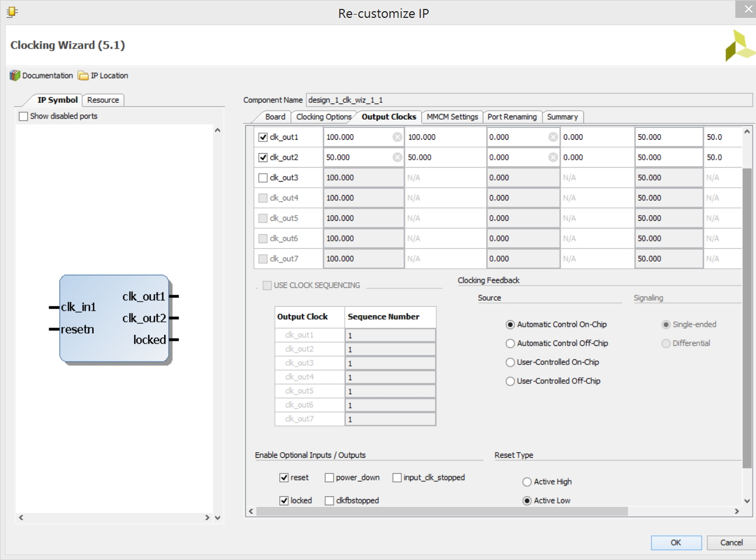The height and width of the screenshot is (560, 756).
Task: Check the input_clk_stopped option
Action: pos(397,478)
